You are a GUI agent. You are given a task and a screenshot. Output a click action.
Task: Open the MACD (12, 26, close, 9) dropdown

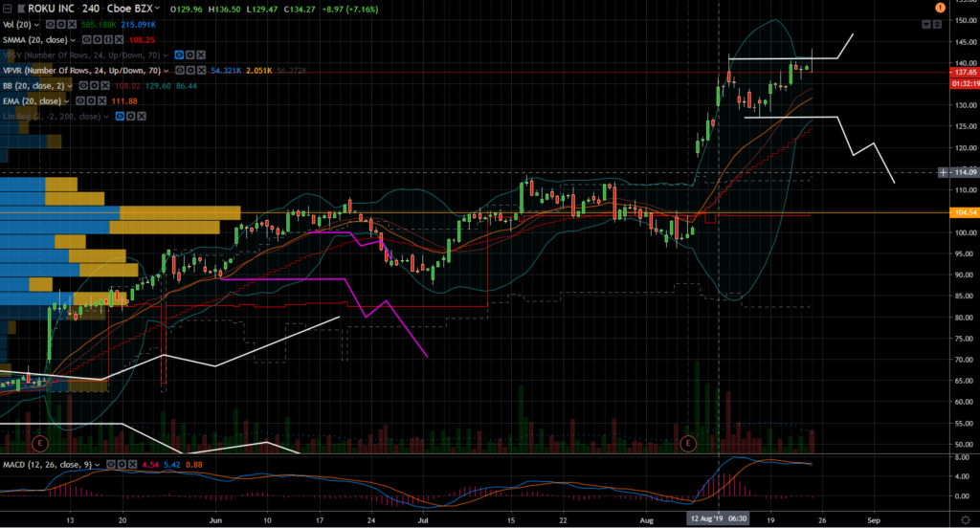pyautogui.click(x=98, y=465)
